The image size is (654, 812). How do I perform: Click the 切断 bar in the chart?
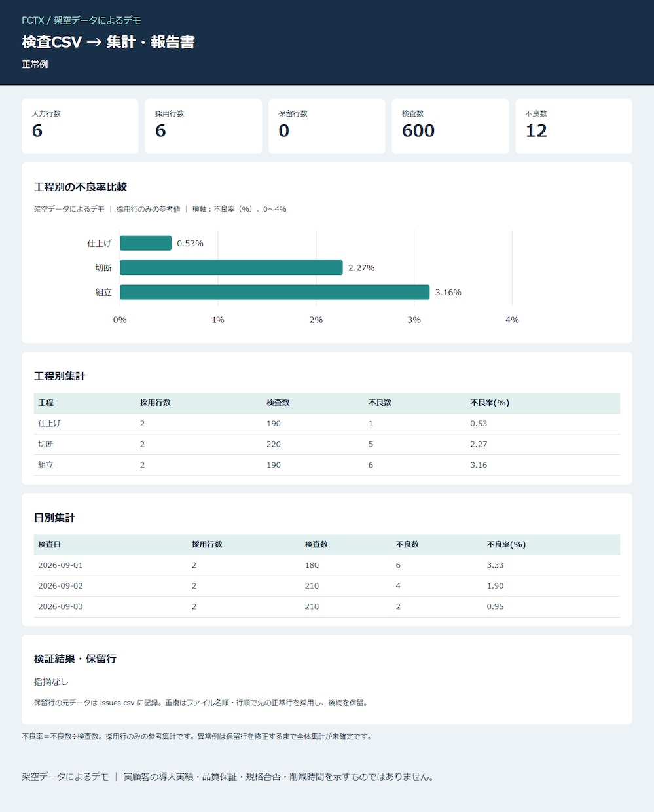pyautogui.click(x=231, y=268)
